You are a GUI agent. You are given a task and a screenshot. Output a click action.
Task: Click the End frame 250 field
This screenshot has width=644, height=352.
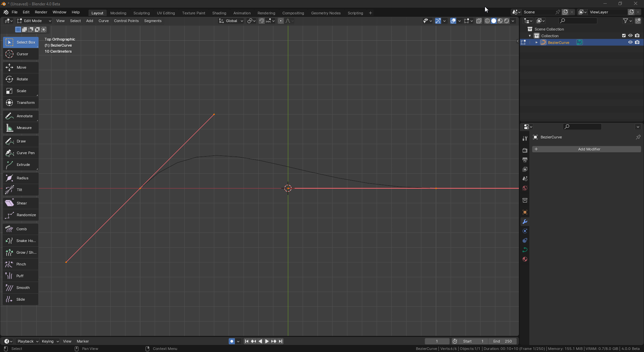point(502,341)
